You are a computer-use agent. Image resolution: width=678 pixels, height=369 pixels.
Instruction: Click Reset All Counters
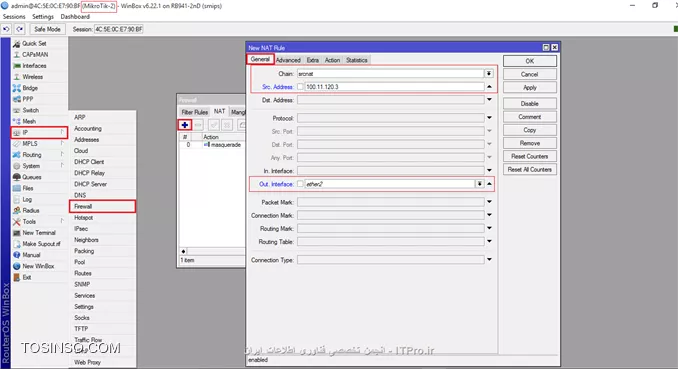(x=530, y=170)
